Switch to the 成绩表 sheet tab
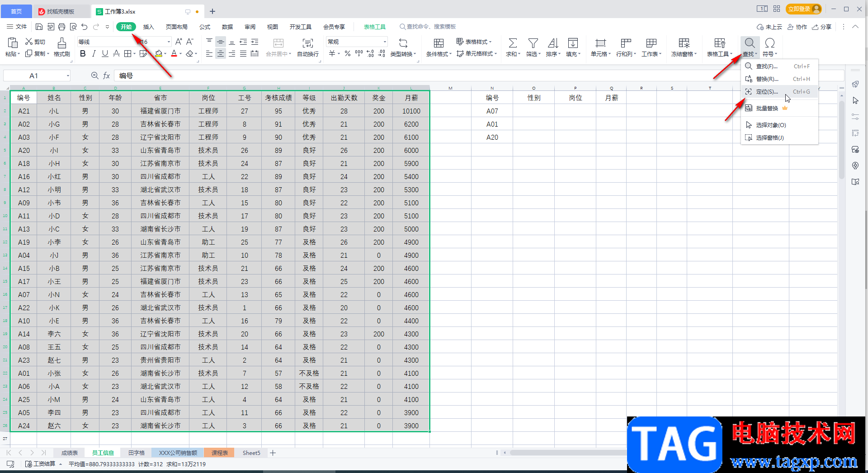Viewport: 868px width, 473px height. (69, 453)
